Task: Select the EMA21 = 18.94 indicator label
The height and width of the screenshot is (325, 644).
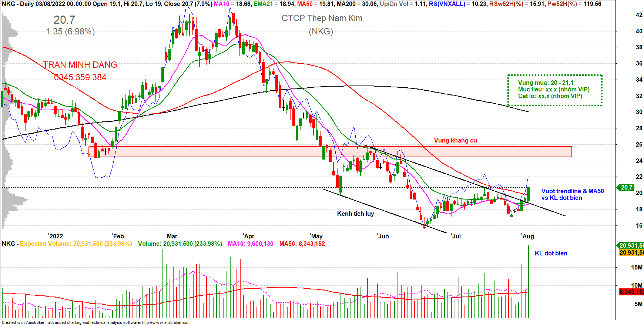Action: pyautogui.click(x=274, y=4)
